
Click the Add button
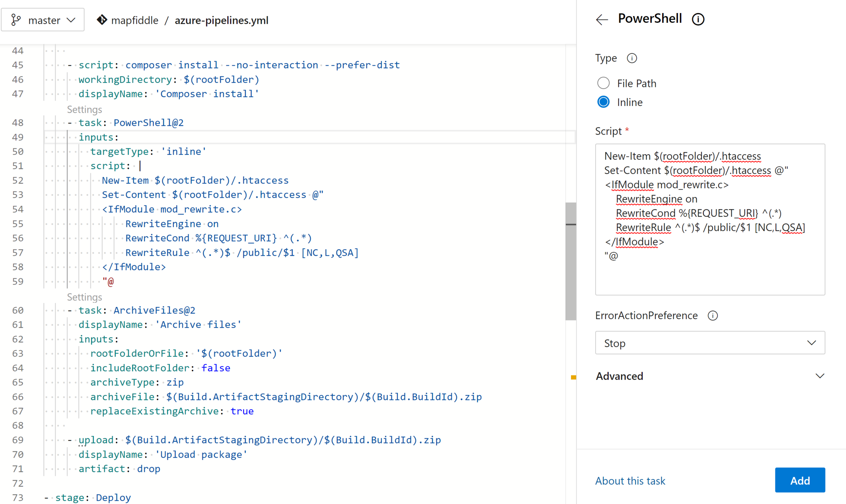pos(800,480)
